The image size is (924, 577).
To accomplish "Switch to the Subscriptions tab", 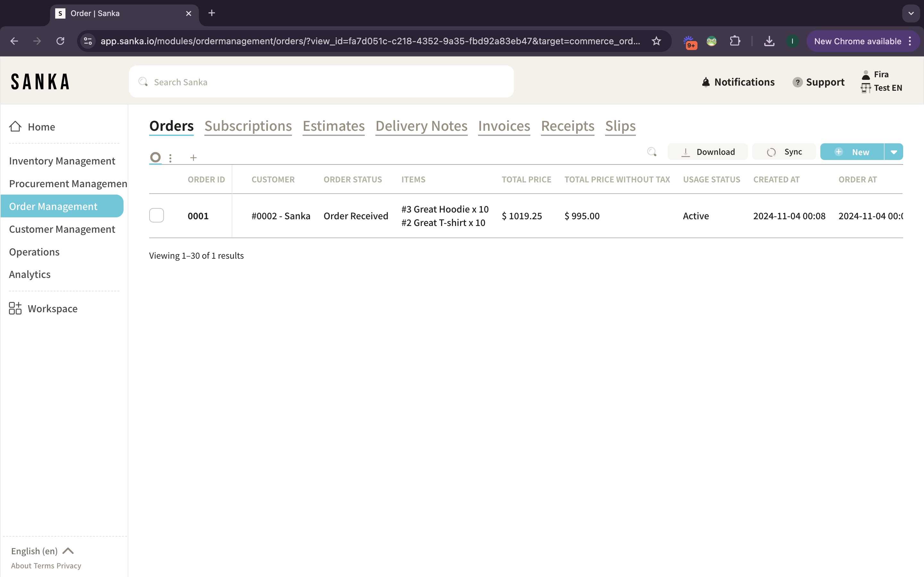I will (248, 126).
